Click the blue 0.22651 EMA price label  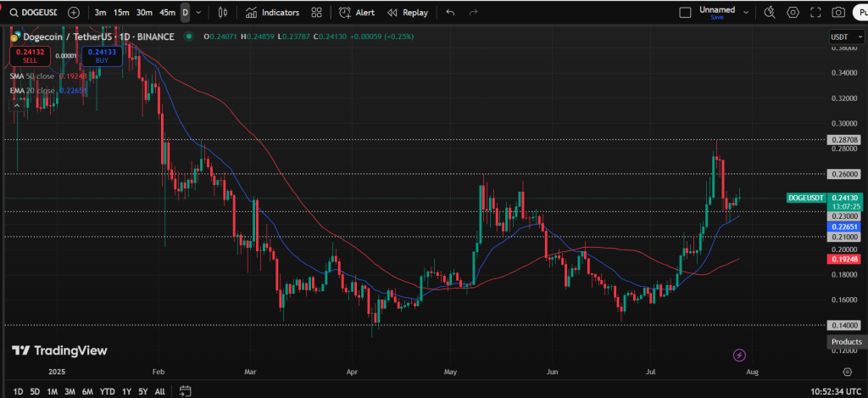click(843, 227)
